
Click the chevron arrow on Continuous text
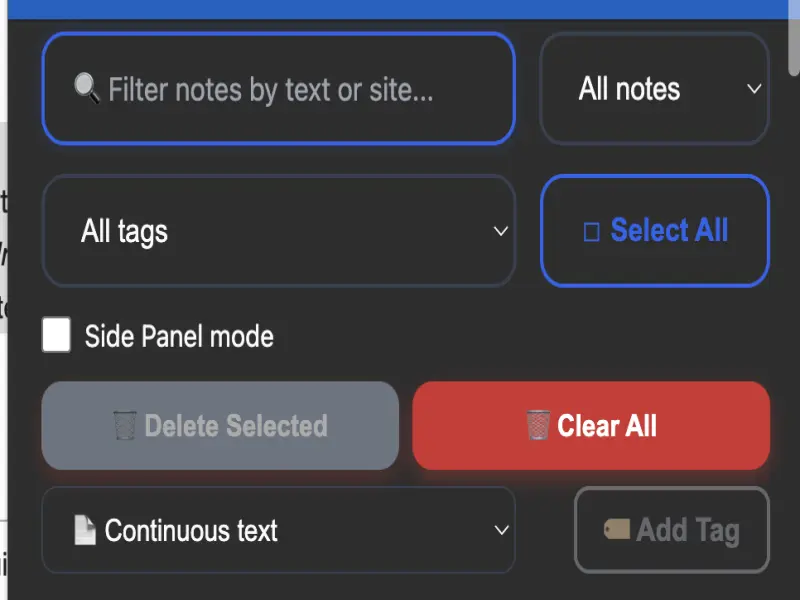pyautogui.click(x=502, y=530)
